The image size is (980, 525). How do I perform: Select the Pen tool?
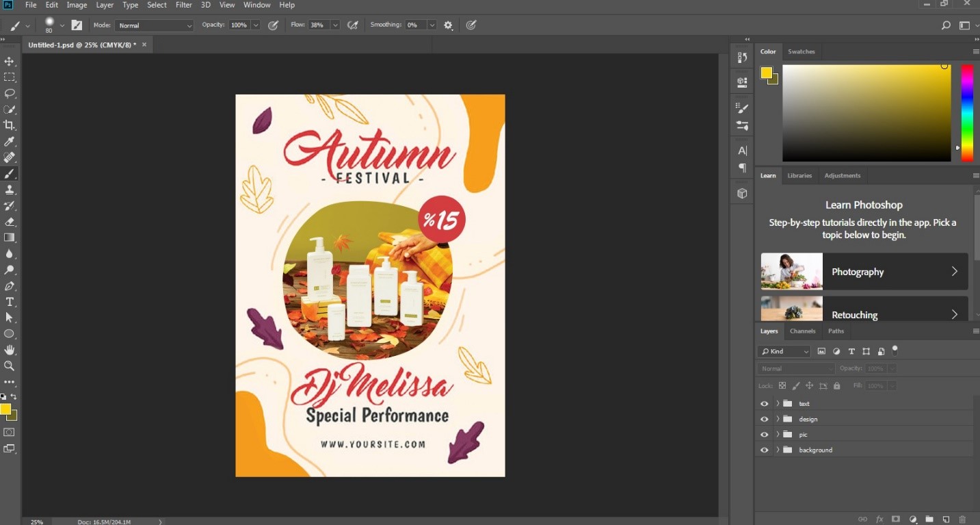tap(10, 285)
